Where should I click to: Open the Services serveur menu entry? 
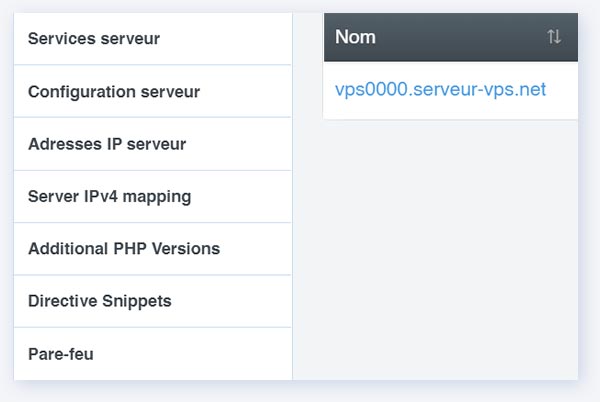94,39
